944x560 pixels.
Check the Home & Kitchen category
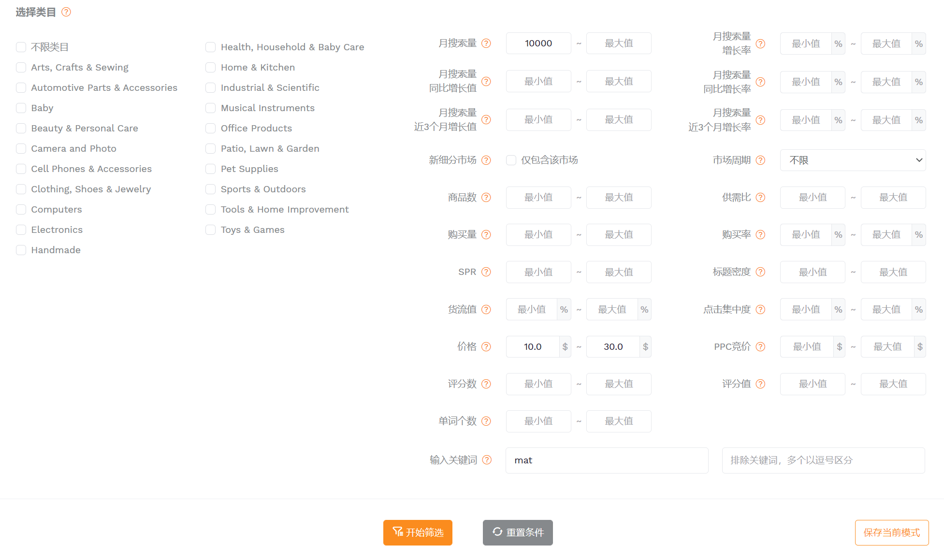click(x=210, y=68)
